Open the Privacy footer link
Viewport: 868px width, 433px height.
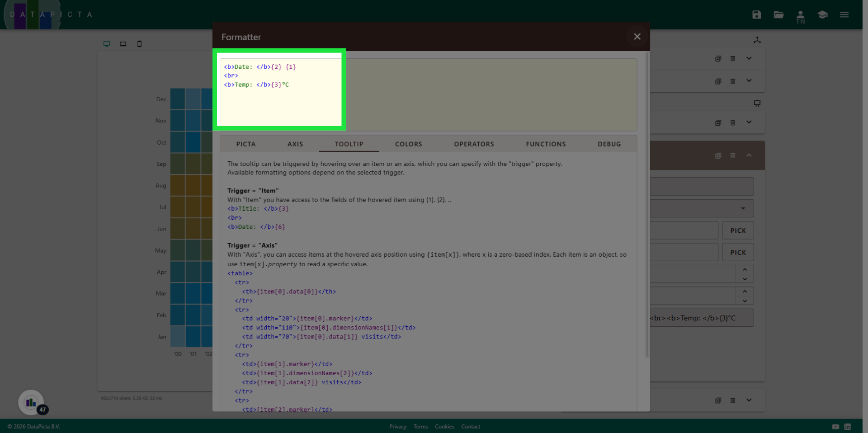(398, 427)
